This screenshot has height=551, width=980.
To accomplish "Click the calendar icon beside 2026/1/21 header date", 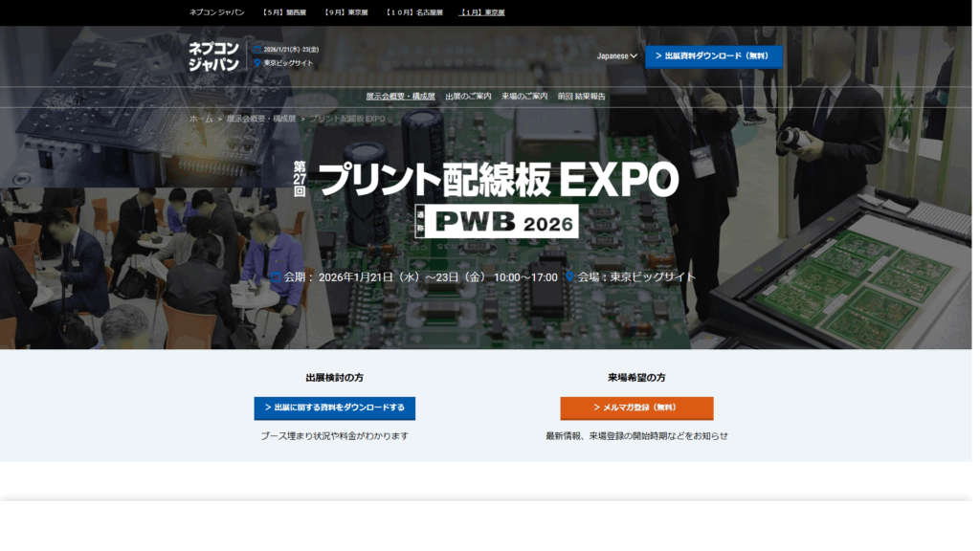I will pyautogui.click(x=256, y=50).
